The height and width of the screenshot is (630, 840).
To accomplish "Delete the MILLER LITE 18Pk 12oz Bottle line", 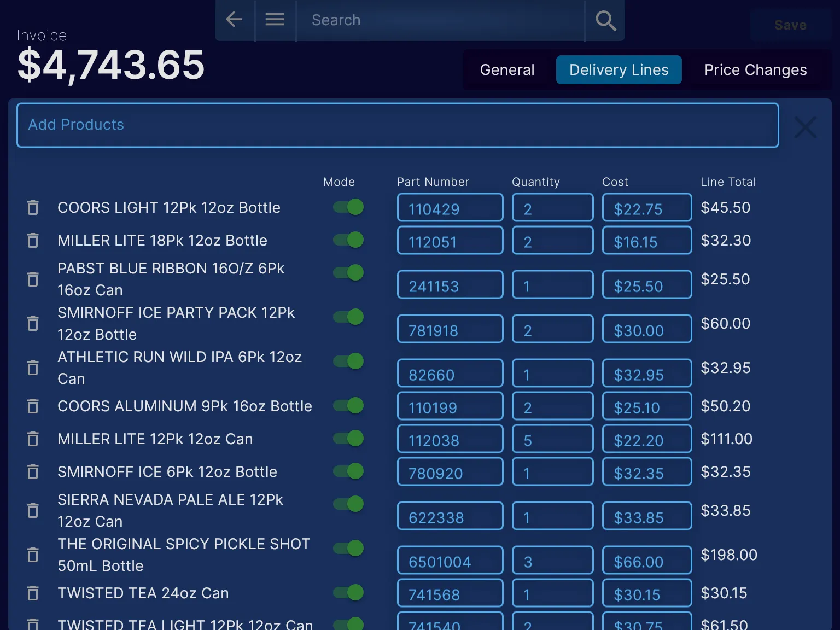I will (33, 240).
